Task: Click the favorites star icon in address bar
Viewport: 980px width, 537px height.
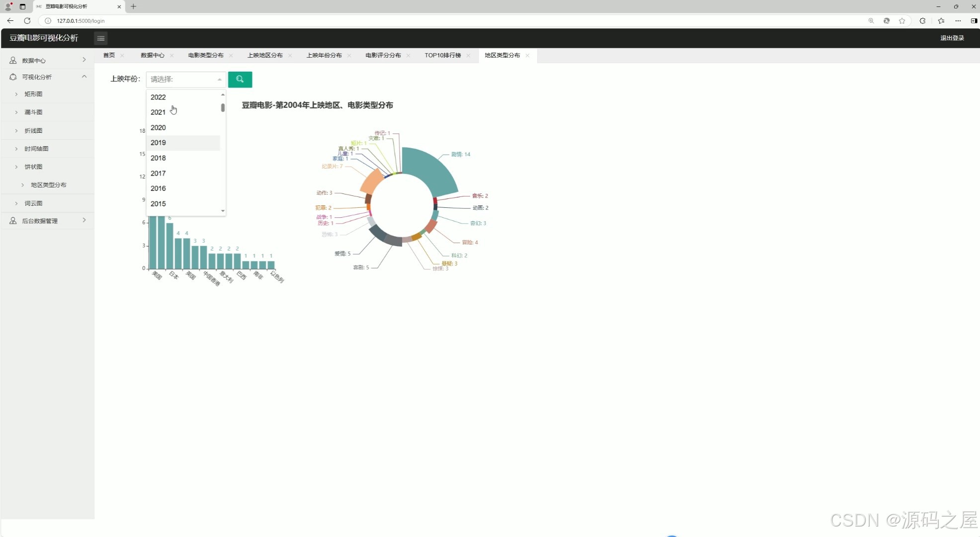Action: 902,21
